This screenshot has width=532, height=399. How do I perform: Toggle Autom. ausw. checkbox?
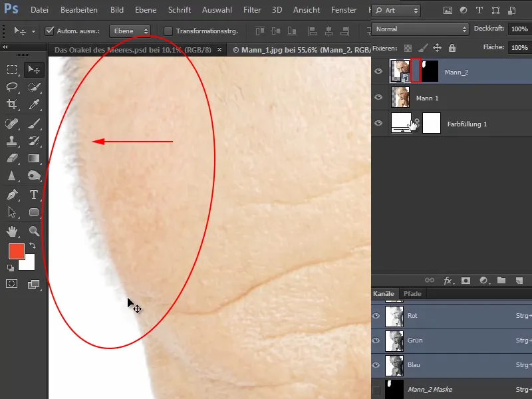49,31
